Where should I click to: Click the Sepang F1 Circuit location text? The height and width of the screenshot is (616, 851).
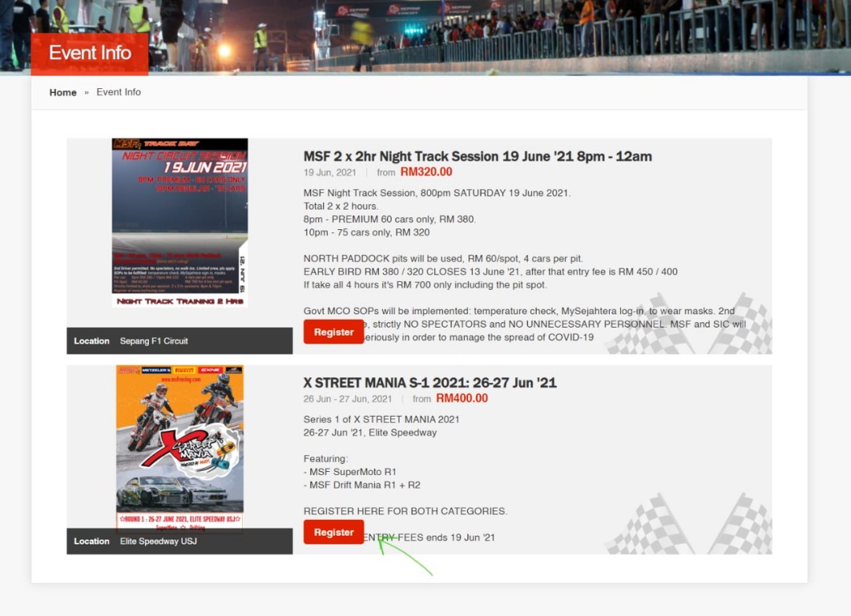coord(154,341)
